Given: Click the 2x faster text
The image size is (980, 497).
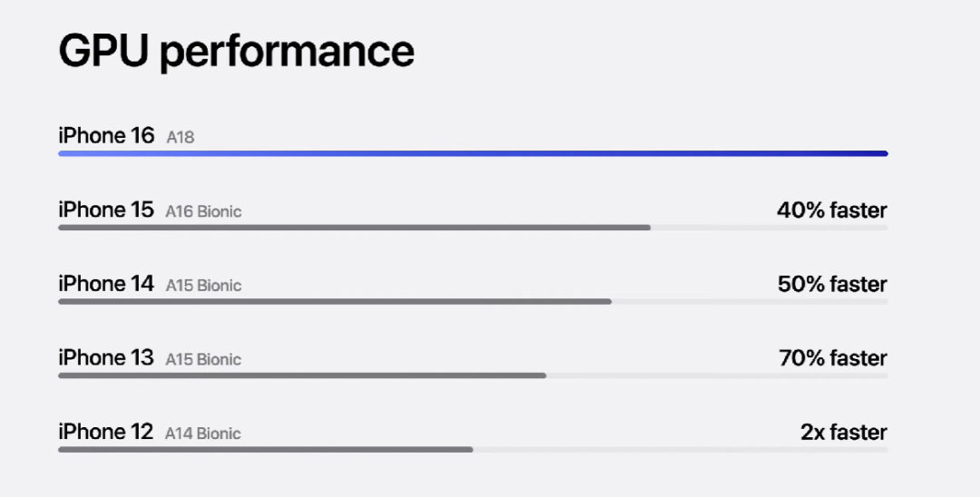Looking at the screenshot, I should tap(844, 432).
